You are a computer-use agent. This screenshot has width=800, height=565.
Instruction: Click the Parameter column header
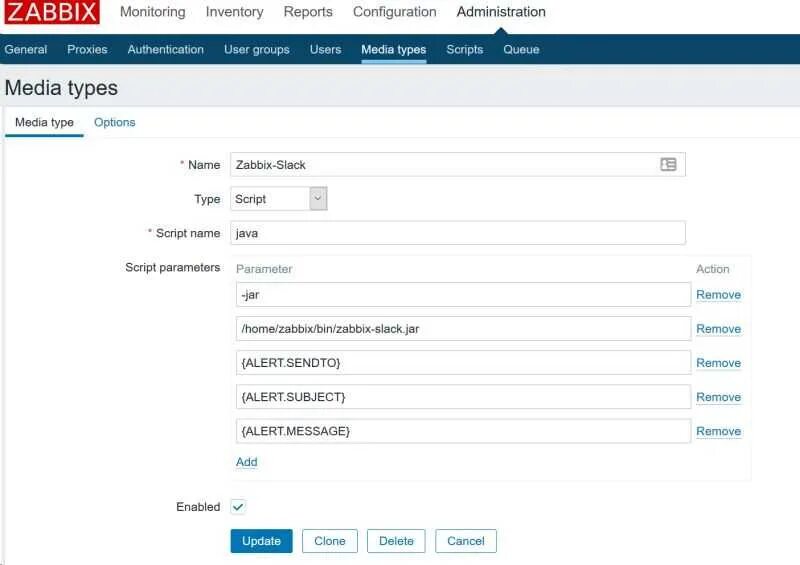point(264,269)
